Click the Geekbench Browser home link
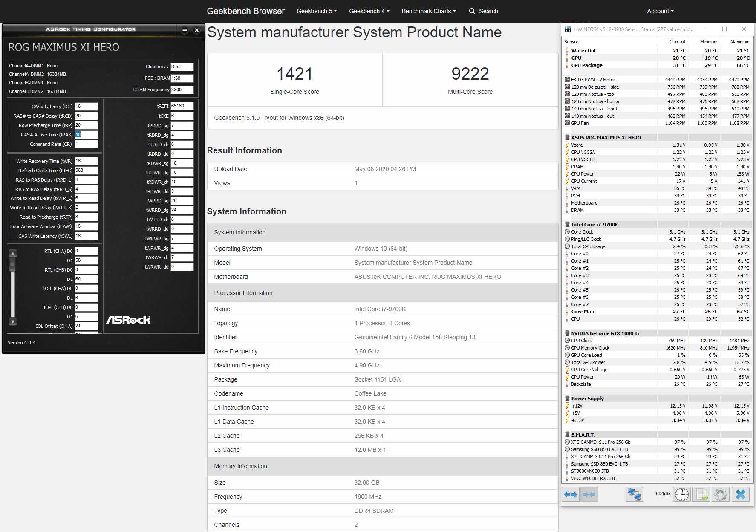This screenshot has height=532, width=756. click(x=246, y=11)
